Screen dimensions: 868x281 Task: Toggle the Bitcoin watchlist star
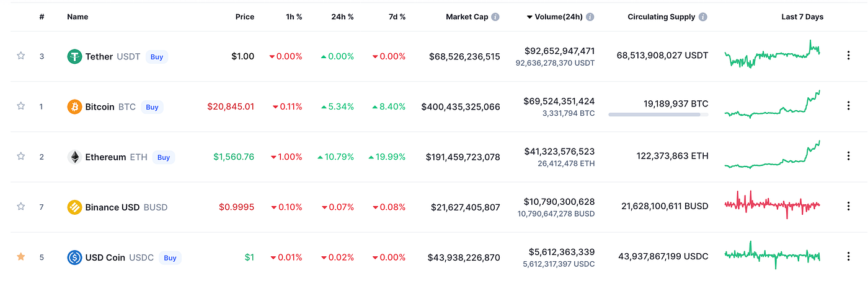[20, 106]
